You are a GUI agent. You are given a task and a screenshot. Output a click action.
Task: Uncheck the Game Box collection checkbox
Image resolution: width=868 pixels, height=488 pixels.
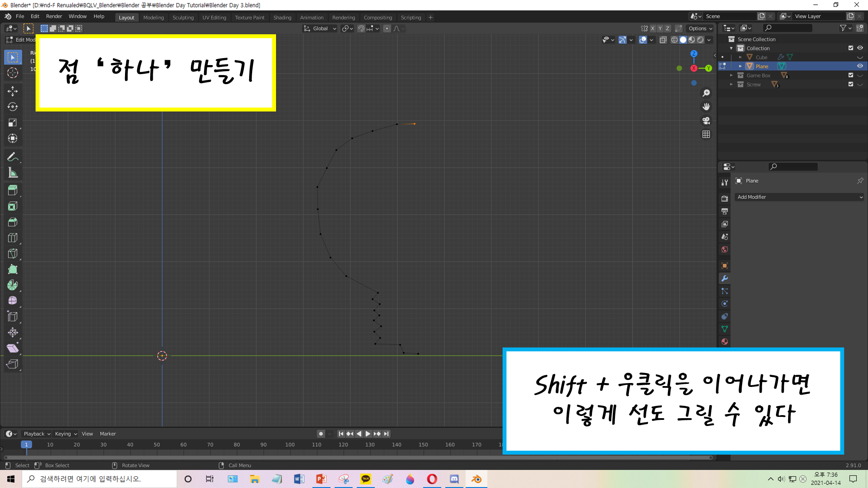coord(851,75)
